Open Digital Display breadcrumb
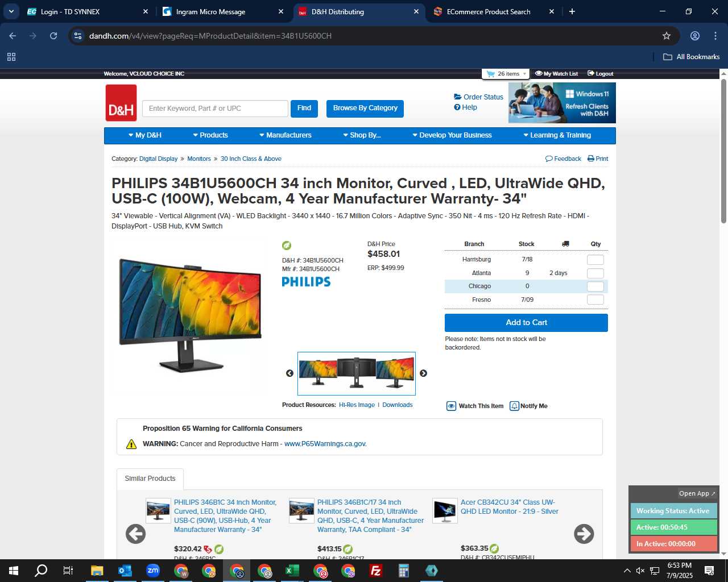This screenshot has width=728, height=582. [x=158, y=159]
